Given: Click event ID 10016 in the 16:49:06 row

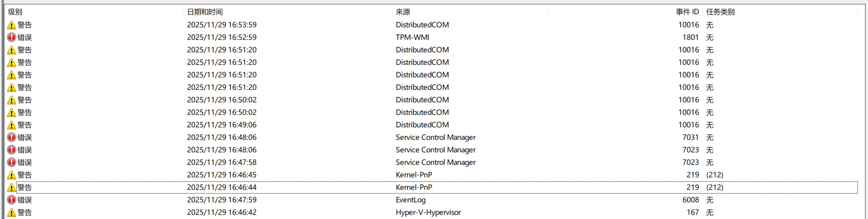Looking at the screenshot, I should [689, 125].
